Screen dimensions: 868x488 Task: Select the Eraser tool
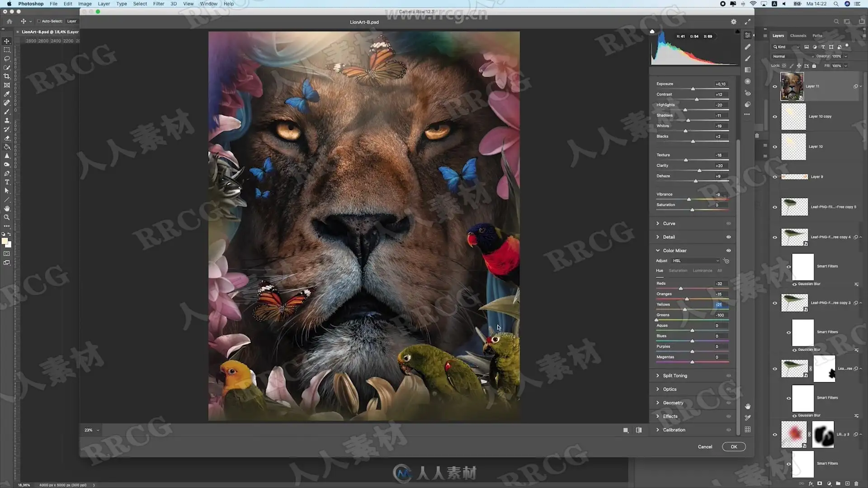pos(7,138)
